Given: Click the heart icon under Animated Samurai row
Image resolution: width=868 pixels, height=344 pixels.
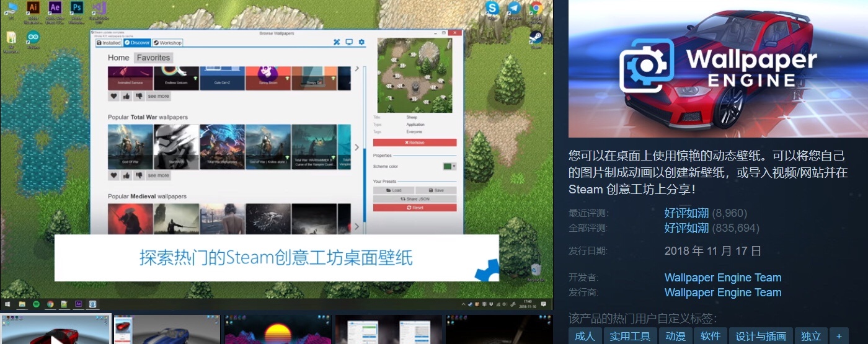Looking at the screenshot, I should point(113,96).
